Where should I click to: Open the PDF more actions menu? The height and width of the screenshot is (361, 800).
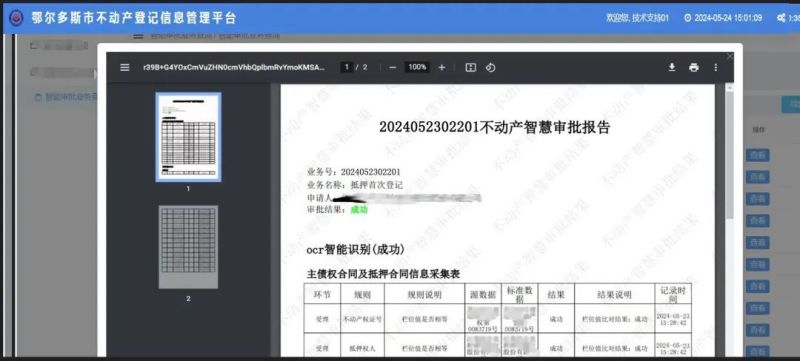click(715, 67)
